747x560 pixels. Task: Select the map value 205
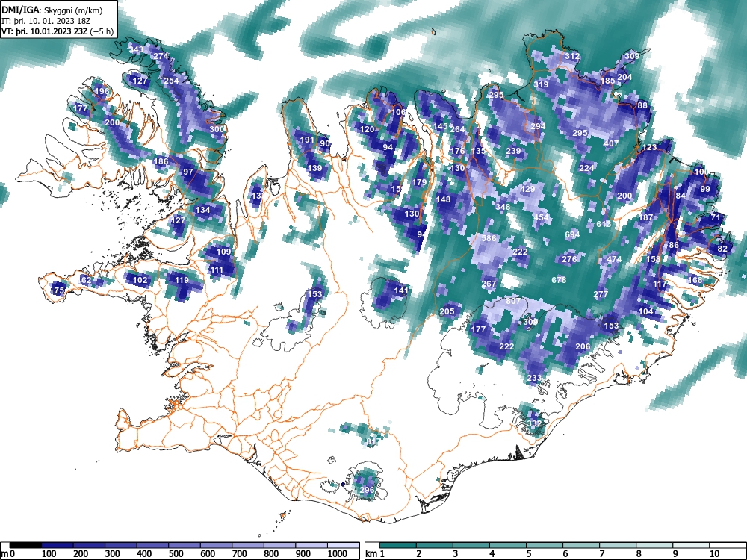point(447,311)
